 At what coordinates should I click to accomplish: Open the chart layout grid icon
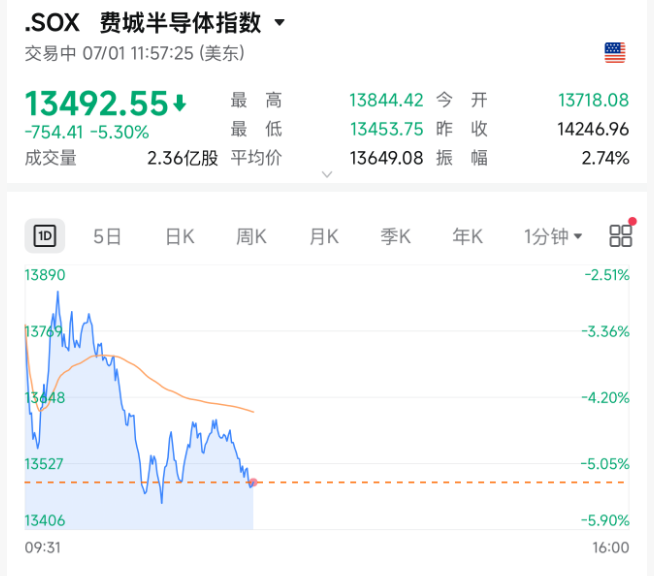[x=620, y=236]
